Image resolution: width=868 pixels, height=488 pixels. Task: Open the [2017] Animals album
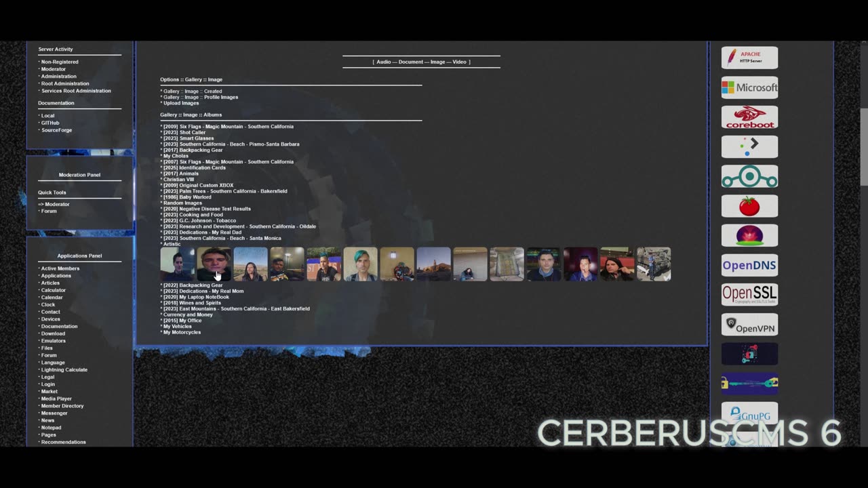[181, 174]
